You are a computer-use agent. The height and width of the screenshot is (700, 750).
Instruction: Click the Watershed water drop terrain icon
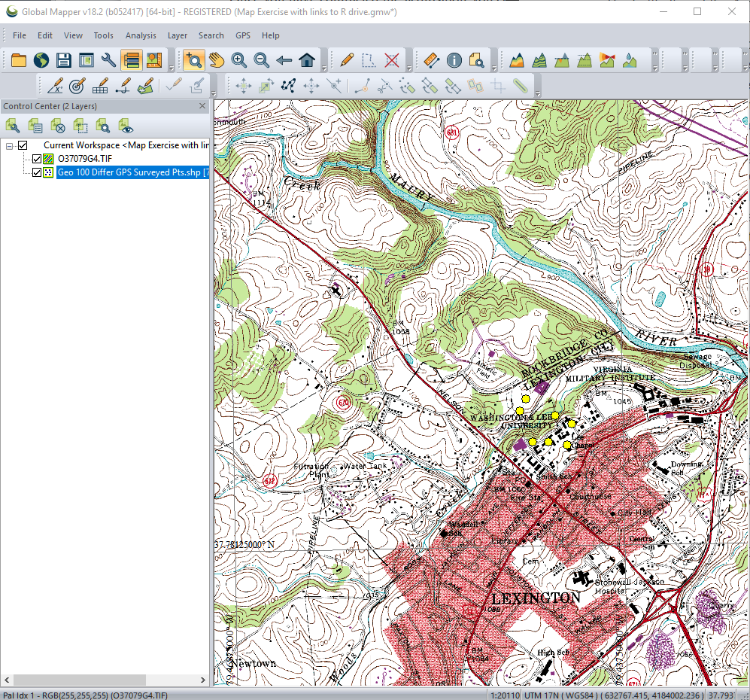point(630,60)
